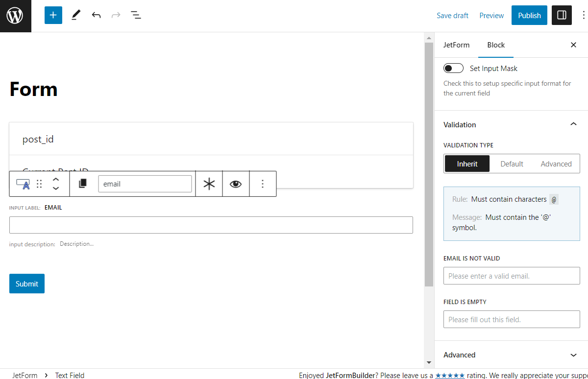Viewport: 588px width, 379px height.
Task: Toggle the required asterisk on the email field
Action: (209, 183)
